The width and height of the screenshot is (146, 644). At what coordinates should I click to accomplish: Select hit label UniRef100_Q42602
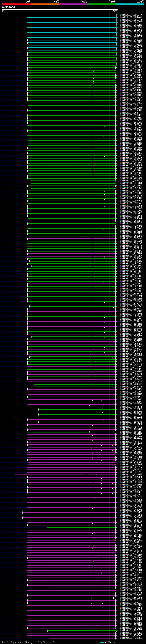pos(131,93)
